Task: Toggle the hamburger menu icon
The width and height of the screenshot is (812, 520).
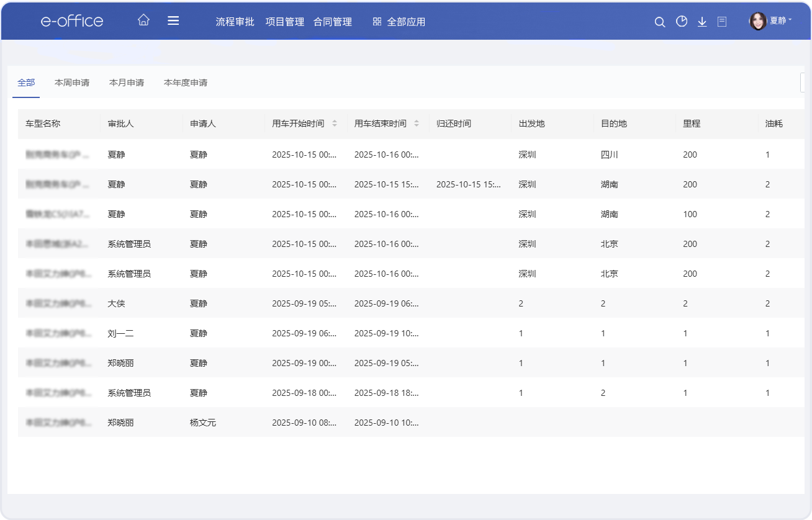Action: pos(173,20)
